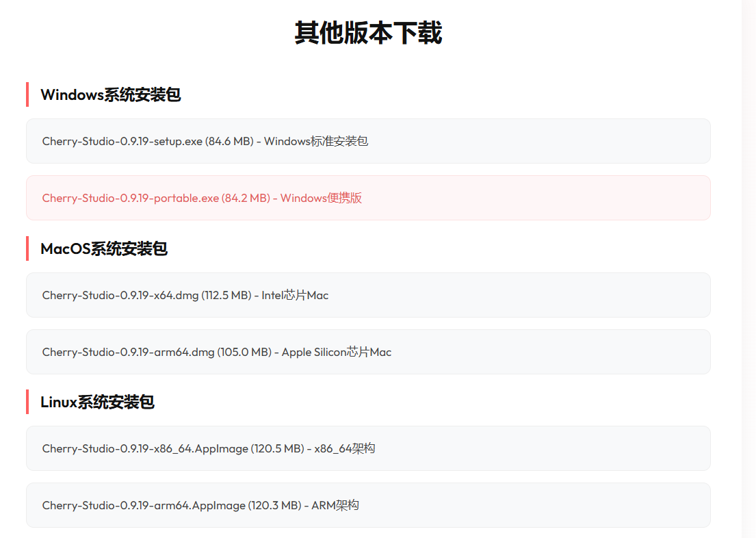756x538 pixels.
Task: Download Cherry-Studio-0.9.19-arm64.AppImage ARM build
Action: [368, 505]
